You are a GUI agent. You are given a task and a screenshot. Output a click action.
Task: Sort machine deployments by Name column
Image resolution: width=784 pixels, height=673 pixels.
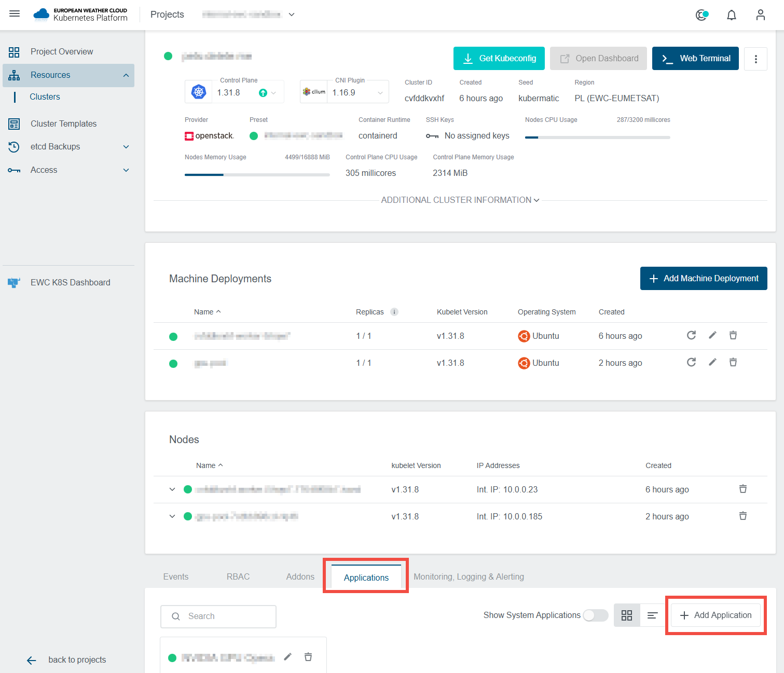pos(207,312)
